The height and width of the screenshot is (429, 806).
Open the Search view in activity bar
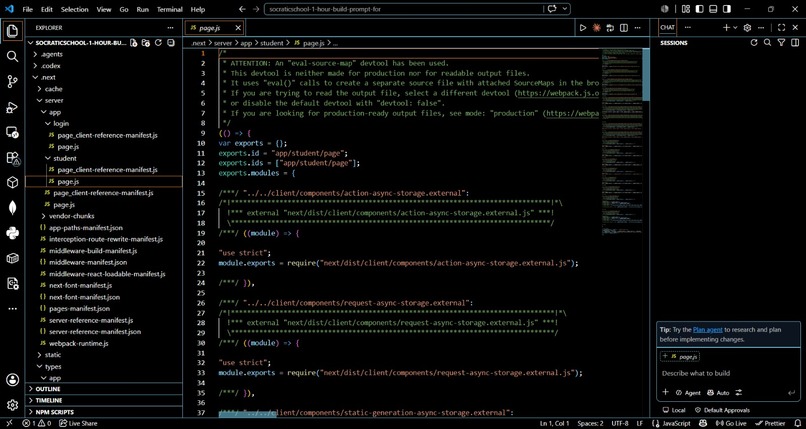[12, 57]
